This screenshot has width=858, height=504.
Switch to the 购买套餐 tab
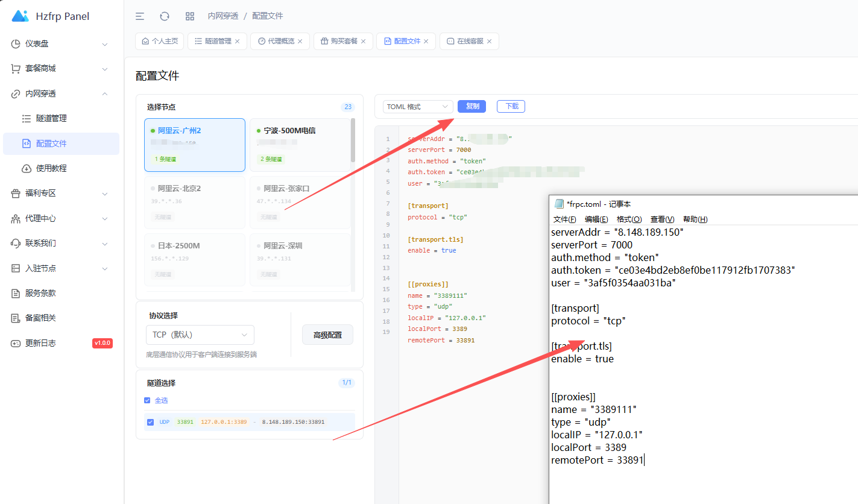(343, 41)
